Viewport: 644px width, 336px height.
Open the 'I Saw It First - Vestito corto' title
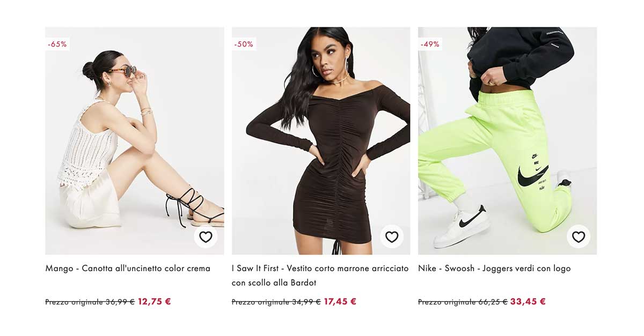(320, 275)
